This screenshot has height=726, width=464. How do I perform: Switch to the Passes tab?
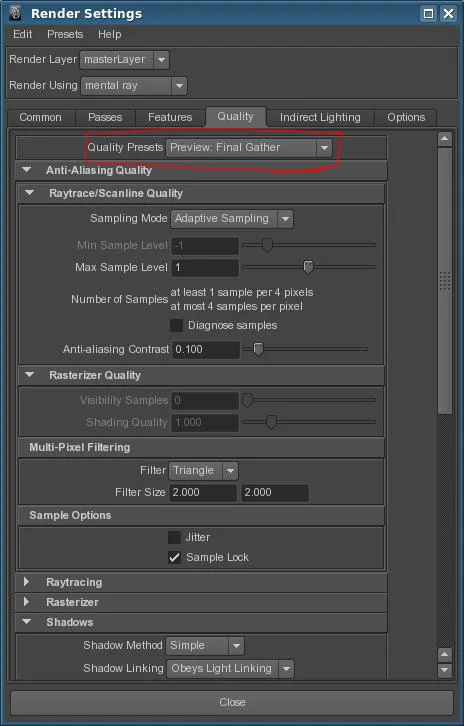pyautogui.click(x=105, y=117)
